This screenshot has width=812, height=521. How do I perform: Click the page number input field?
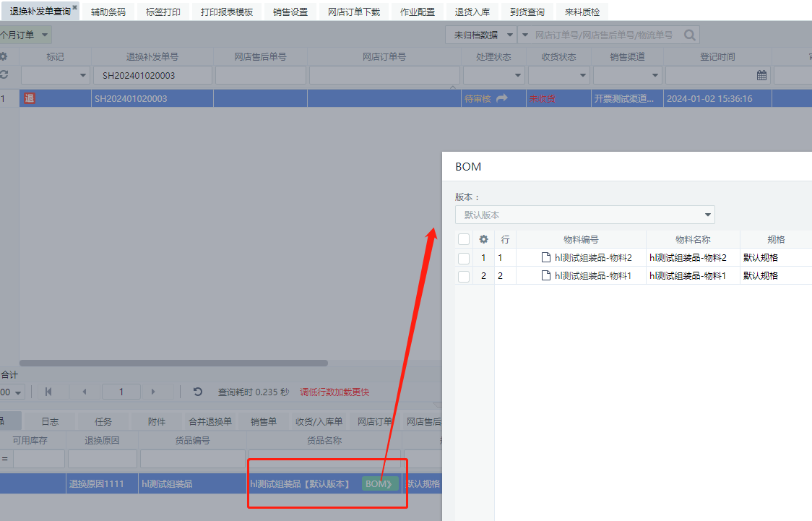point(121,392)
